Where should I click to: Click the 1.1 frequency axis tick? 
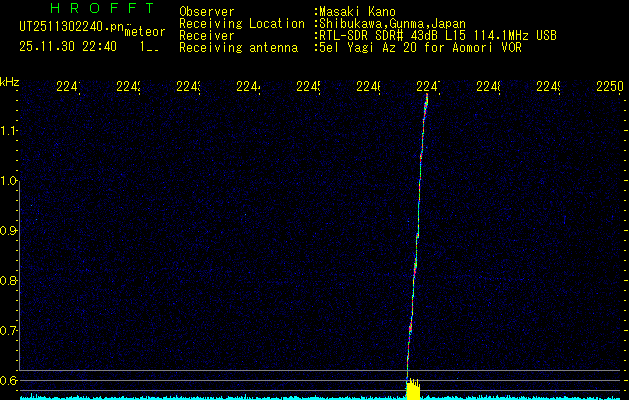[x=9, y=131]
